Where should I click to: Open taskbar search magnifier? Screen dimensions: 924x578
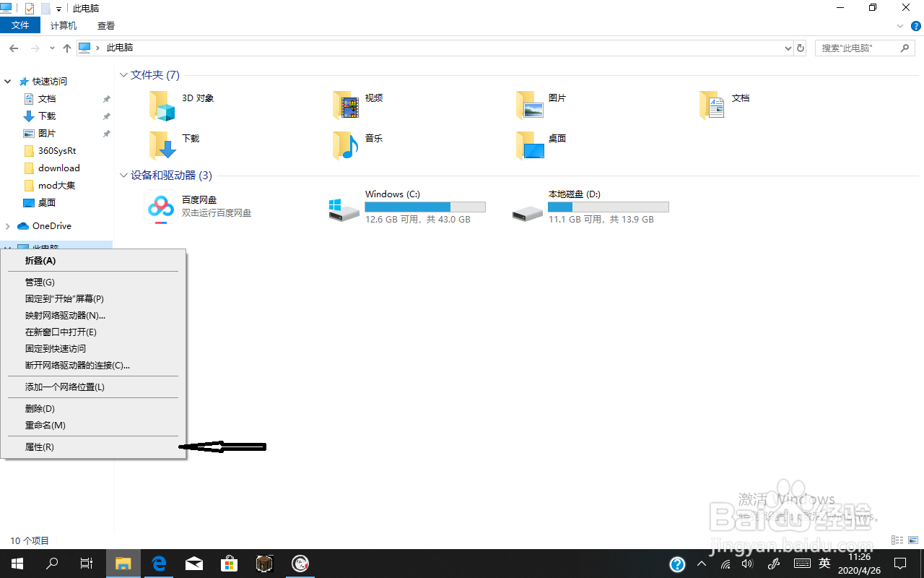(x=52, y=564)
